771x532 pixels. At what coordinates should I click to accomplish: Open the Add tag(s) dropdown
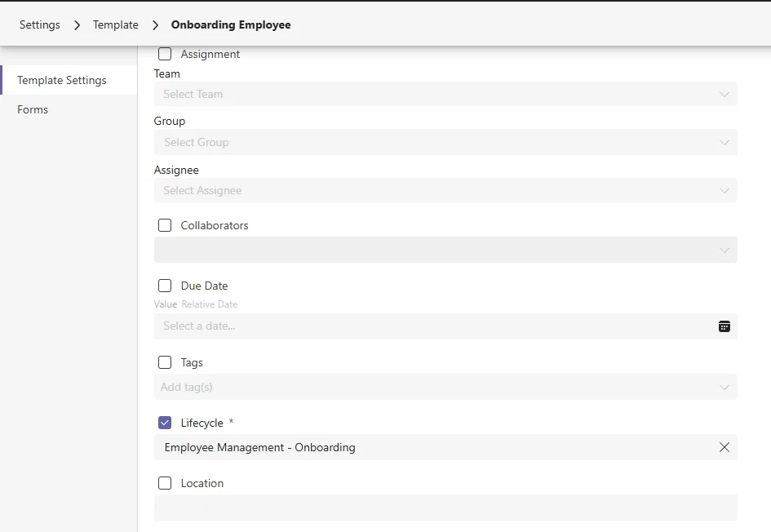tap(445, 387)
